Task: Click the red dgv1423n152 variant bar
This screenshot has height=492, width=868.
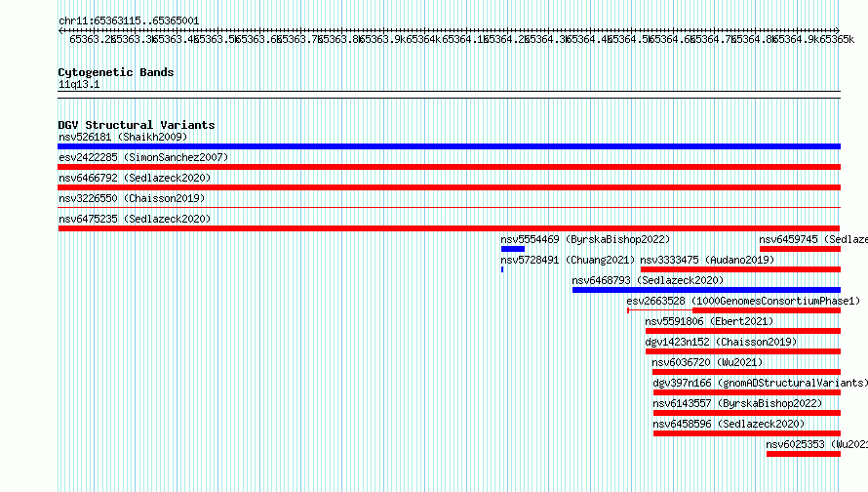Action: coord(743,351)
